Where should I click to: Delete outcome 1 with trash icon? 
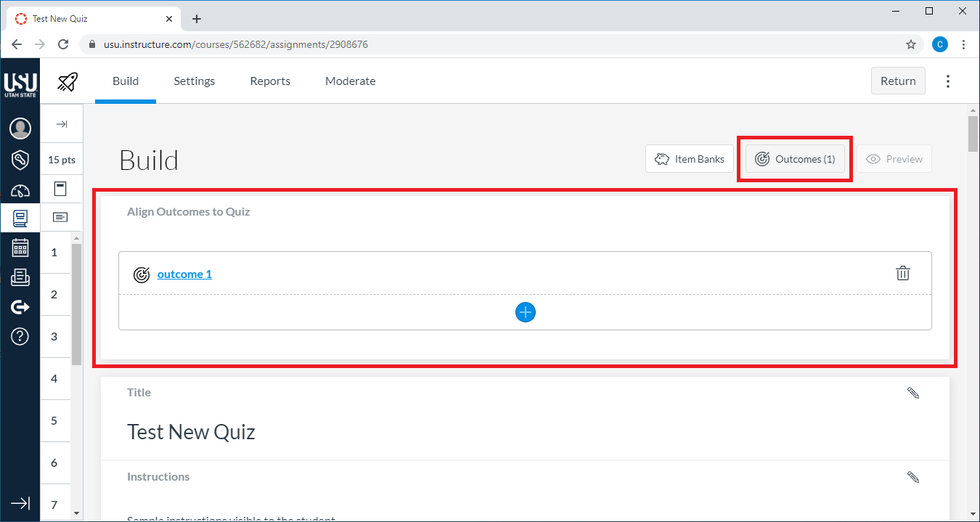click(902, 274)
